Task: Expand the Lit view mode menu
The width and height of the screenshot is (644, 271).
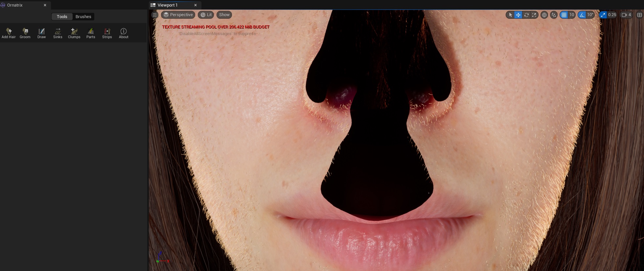Action: pos(206,15)
